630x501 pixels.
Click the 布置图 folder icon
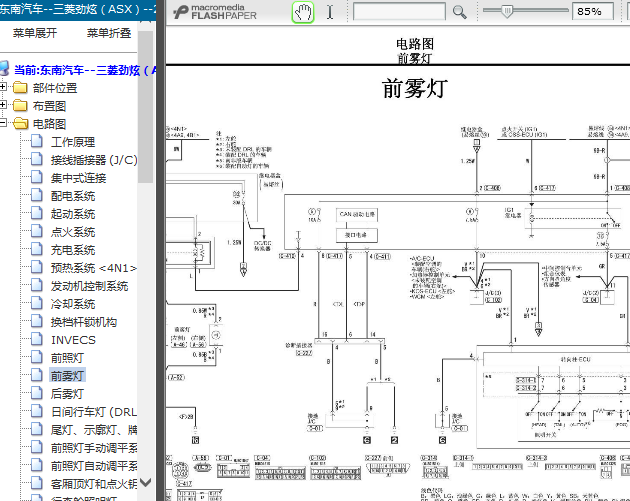pos(20,106)
